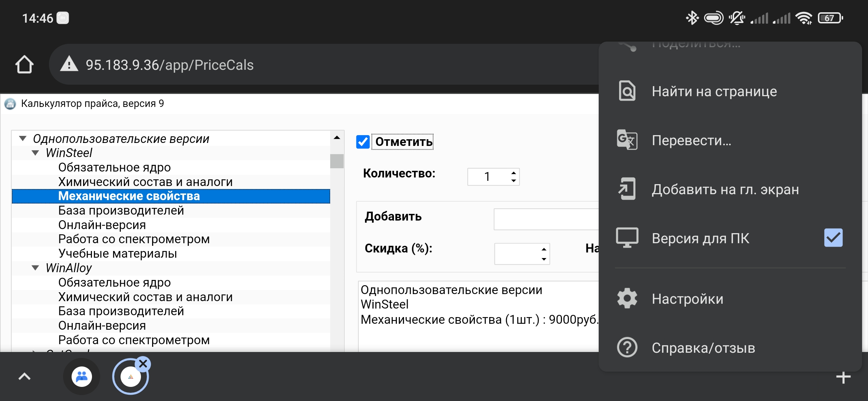Click the Help/feedback question mark icon
This screenshot has height=401, width=868.
pyautogui.click(x=627, y=348)
